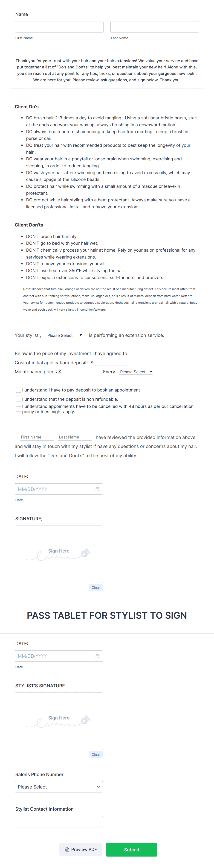Click the arrow on the stylist Please Select dropdown

(81, 335)
